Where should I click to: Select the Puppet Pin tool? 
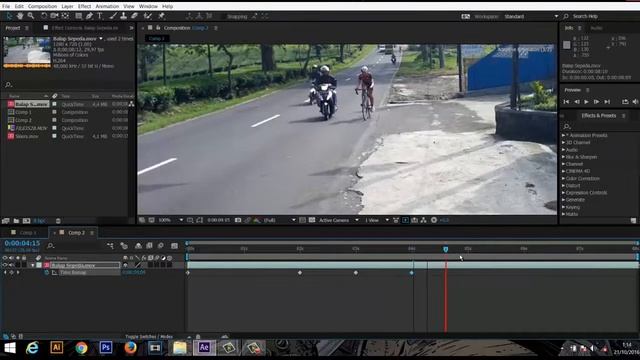pyautogui.click(x=161, y=16)
